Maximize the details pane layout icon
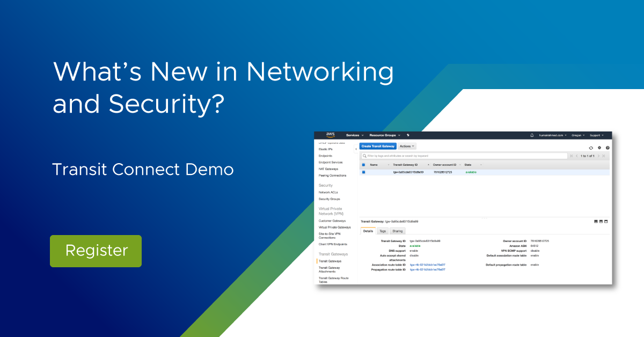 click(607, 221)
